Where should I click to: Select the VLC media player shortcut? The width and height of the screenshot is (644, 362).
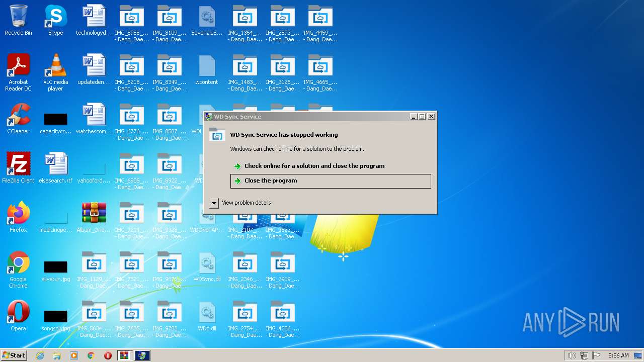[x=56, y=73]
